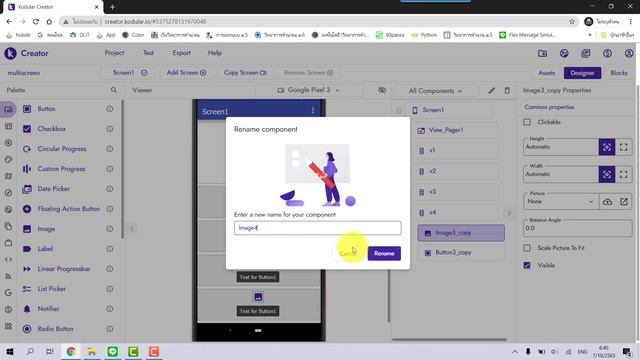Switch to the Designer tab
Image resolution: width=640 pixels, height=360 pixels.
(x=582, y=73)
